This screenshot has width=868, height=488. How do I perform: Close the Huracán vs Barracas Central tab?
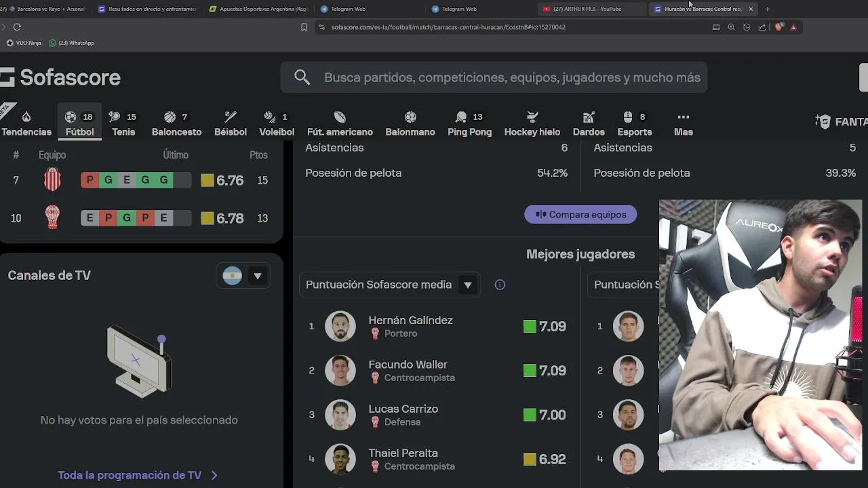pyautogui.click(x=751, y=9)
